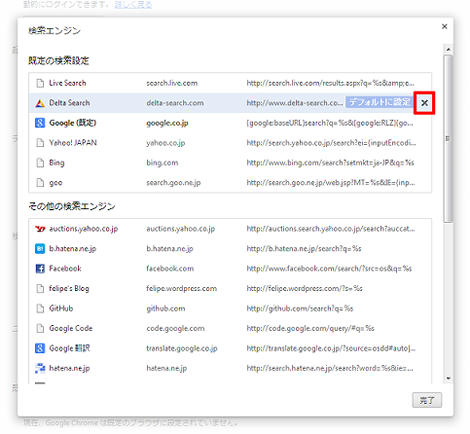This screenshot has width=470, height=434.
Task: Select the Google 翻訳 engine name
Action: pos(69,348)
